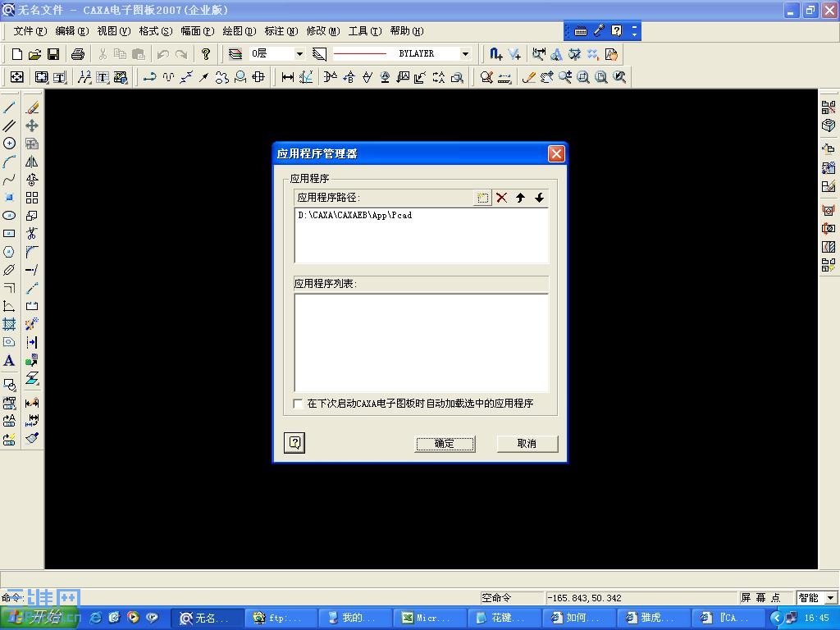840x630 pixels.
Task: Select the Array tool
Action: (32, 198)
